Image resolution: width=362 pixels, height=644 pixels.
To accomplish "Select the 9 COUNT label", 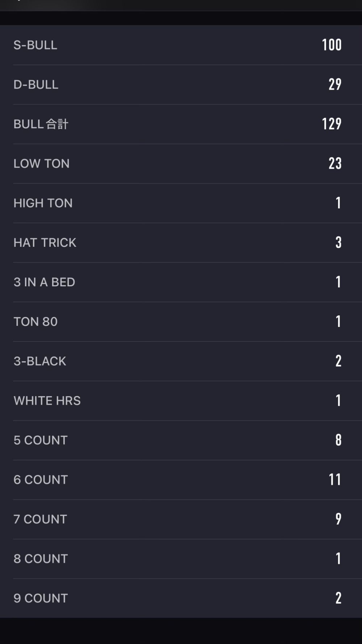I will [41, 598].
